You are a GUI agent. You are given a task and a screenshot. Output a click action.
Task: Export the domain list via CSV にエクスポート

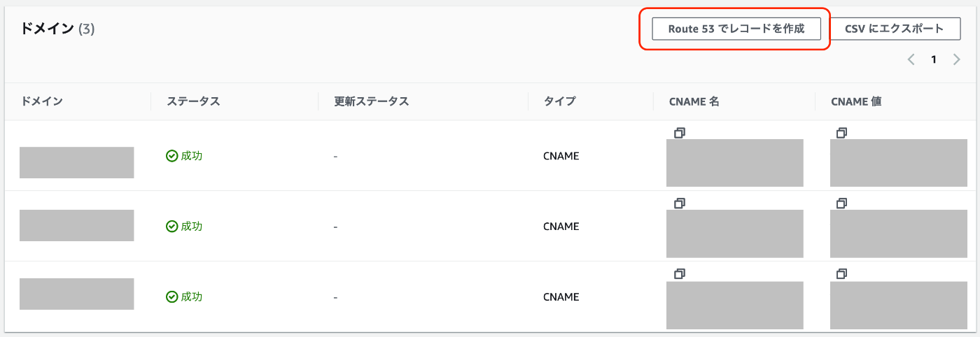(x=895, y=29)
